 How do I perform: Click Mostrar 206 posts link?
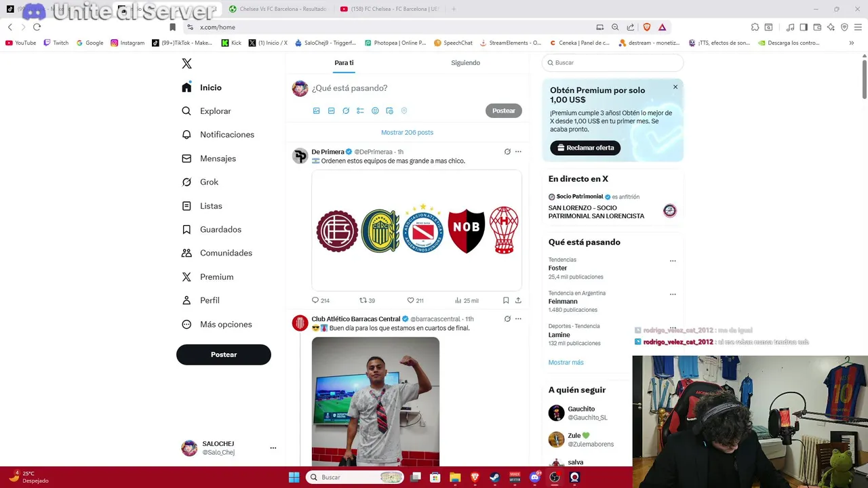(x=407, y=132)
